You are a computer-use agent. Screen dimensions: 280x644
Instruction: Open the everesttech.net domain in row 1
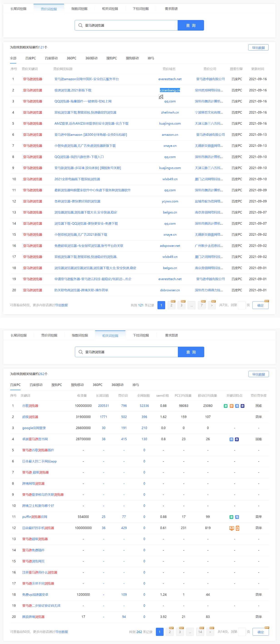(170, 79)
